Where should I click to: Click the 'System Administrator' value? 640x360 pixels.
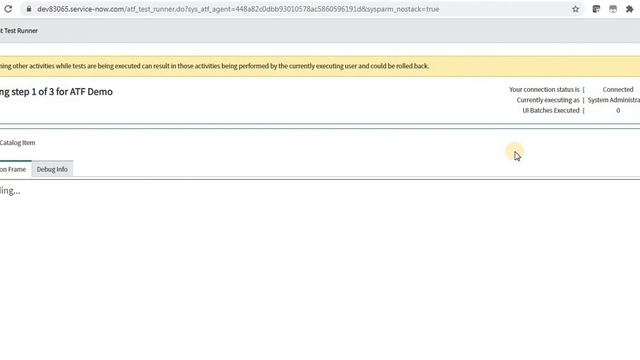click(614, 100)
